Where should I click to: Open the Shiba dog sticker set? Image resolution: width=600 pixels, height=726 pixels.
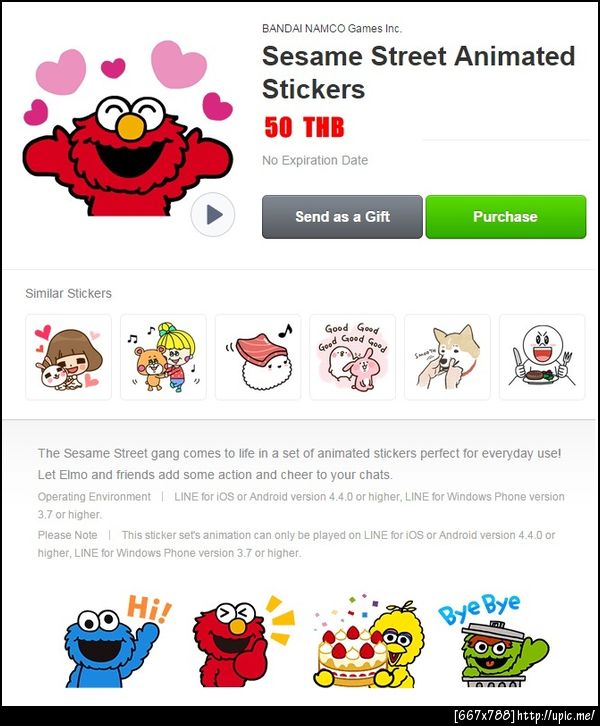click(447, 357)
